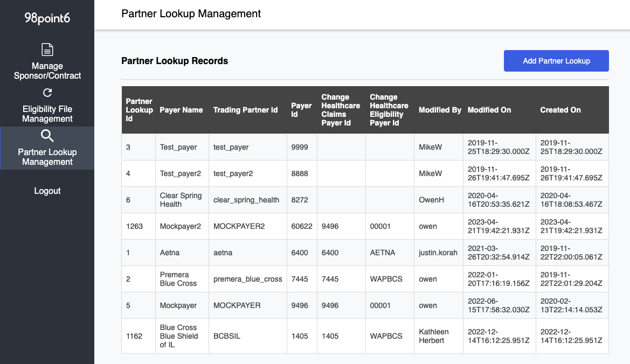Click the 98point6 logo
Image resolution: width=630 pixels, height=364 pixels.
[x=47, y=18]
